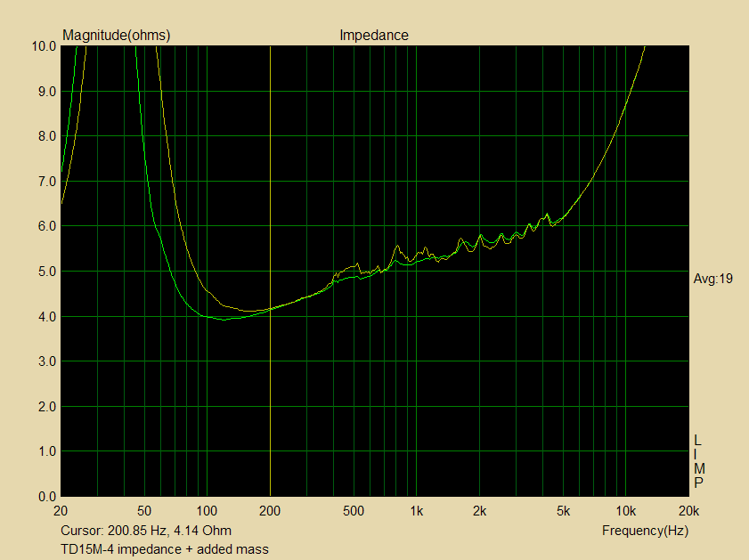Click the 100 frequency axis label
The image size is (749, 560).
pos(207,511)
